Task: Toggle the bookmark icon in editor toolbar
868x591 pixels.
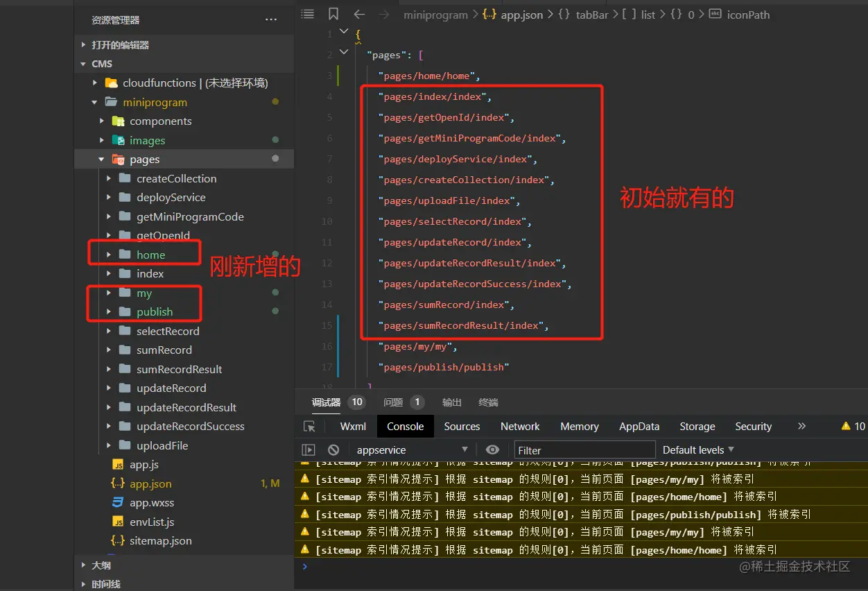Action: point(333,14)
